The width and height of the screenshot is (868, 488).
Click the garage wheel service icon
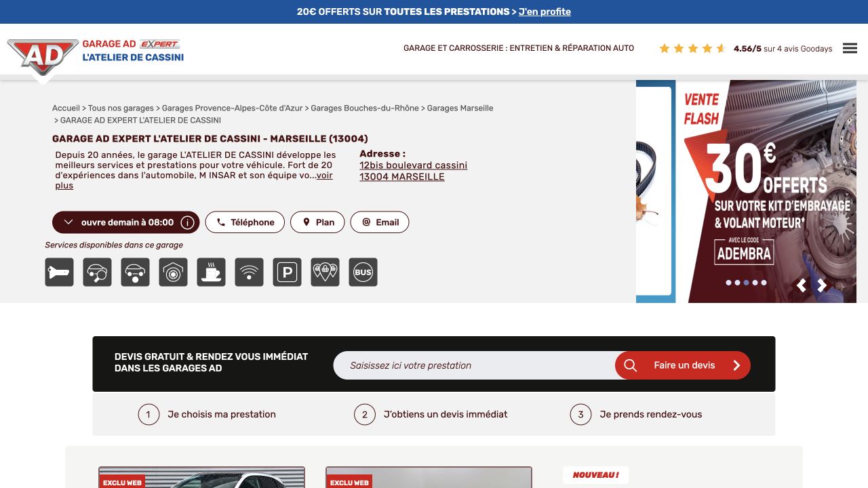(174, 272)
